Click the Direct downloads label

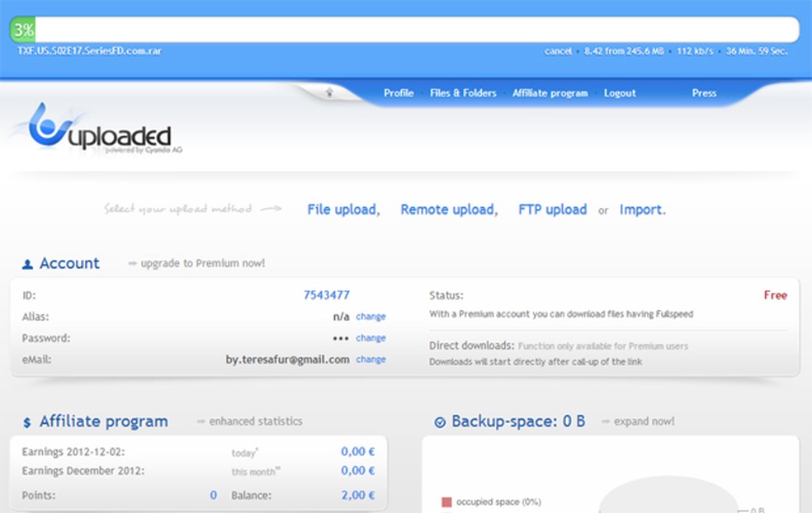click(x=472, y=346)
